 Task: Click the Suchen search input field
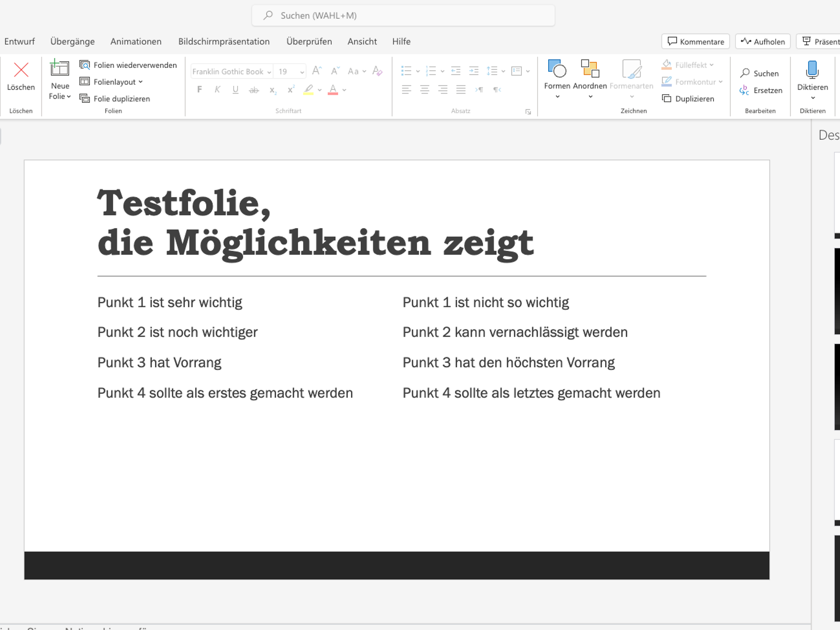[x=402, y=16]
